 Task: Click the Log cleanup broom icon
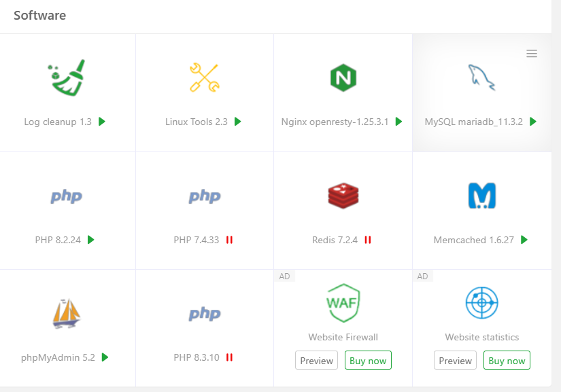coord(67,77)
